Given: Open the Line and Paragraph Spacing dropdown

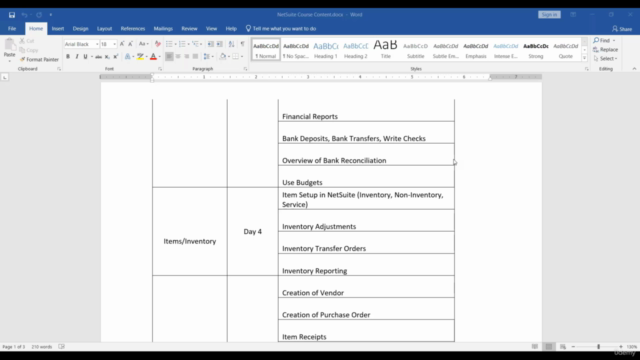Looking at the screenshot, I should [208, 57].
